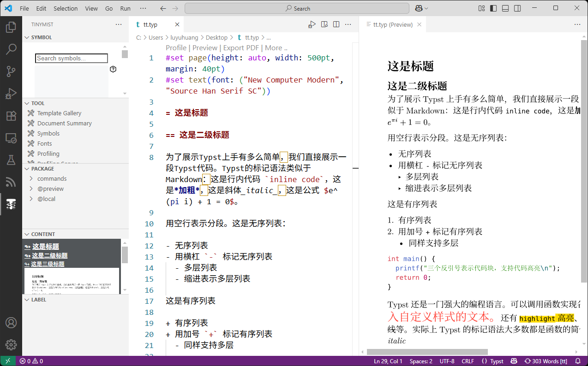588x366 pixels.
Task: Open the Source Control view
Action: (11, 71)
